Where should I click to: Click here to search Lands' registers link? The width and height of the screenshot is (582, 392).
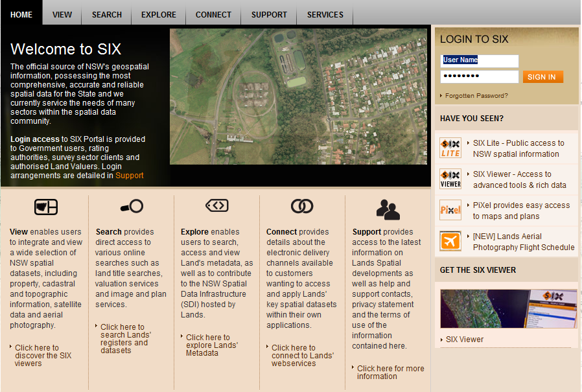pos(126,338)
